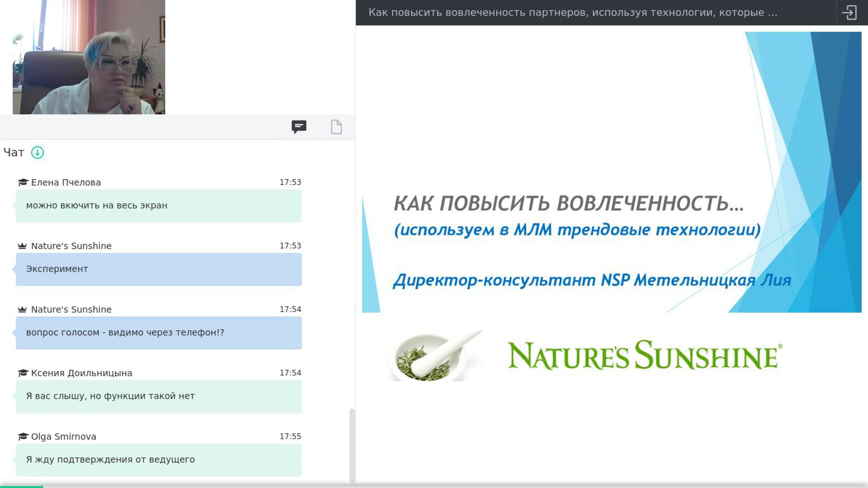
Task: Click the message 'вопрос голосом - видимо через телефон!?'
Action: pyautogui.click(x=159, y=333)
